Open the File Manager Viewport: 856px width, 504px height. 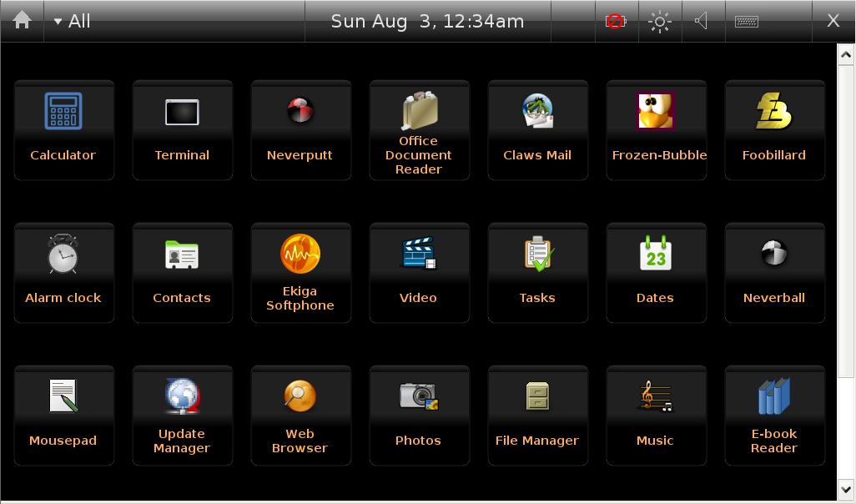[537, 415]
